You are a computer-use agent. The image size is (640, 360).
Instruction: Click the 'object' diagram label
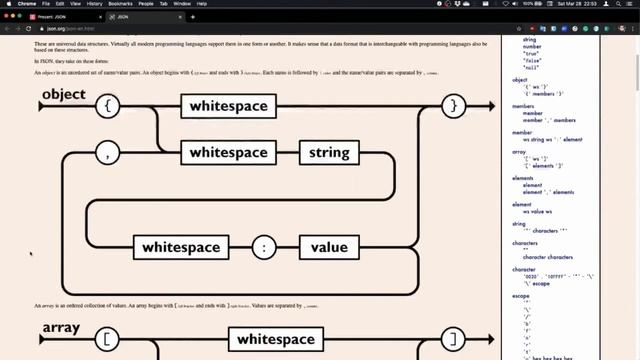coord(64,94)
